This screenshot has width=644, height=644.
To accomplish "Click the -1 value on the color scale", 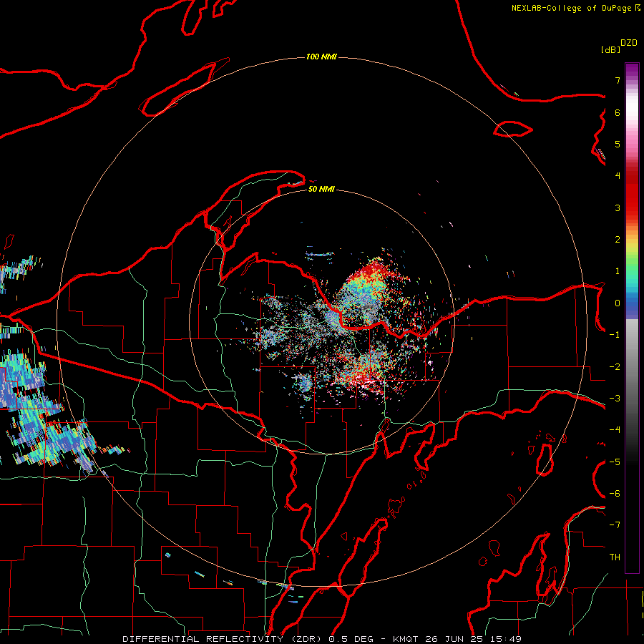I will pyautogui.click(x=615, y=335).
